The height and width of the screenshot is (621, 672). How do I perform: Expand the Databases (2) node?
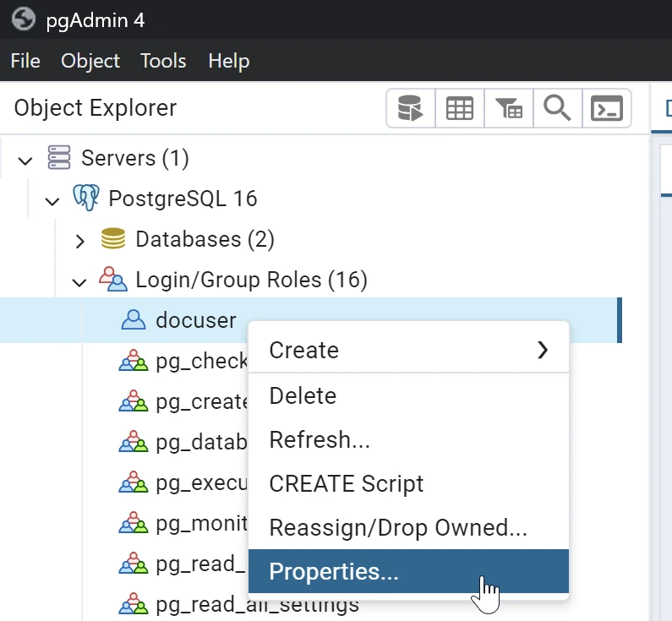pyautogui.click(x=79, y=241)
